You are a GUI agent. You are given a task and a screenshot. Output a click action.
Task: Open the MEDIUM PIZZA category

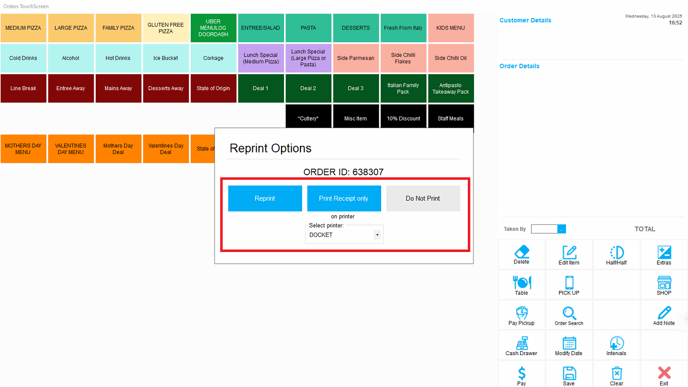point(23,28)
